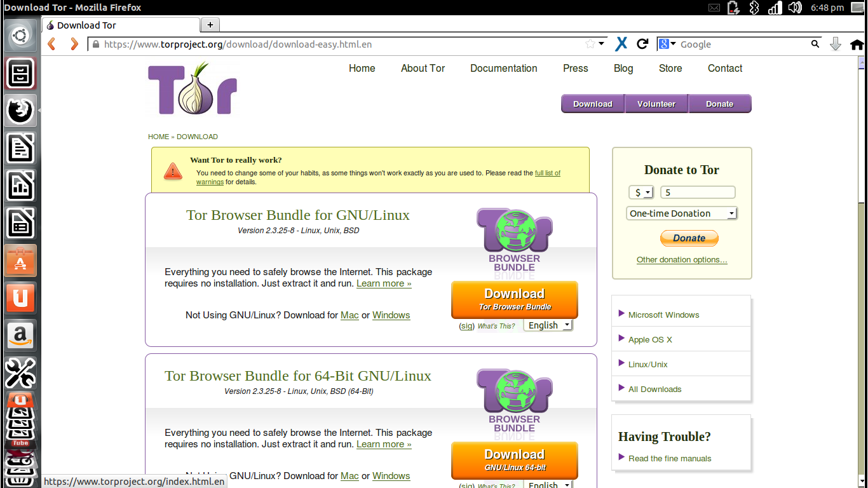Open the Ubuntu Dash launcher icon
This screenshot has width=868, height=488.
[x=20, y=35]
